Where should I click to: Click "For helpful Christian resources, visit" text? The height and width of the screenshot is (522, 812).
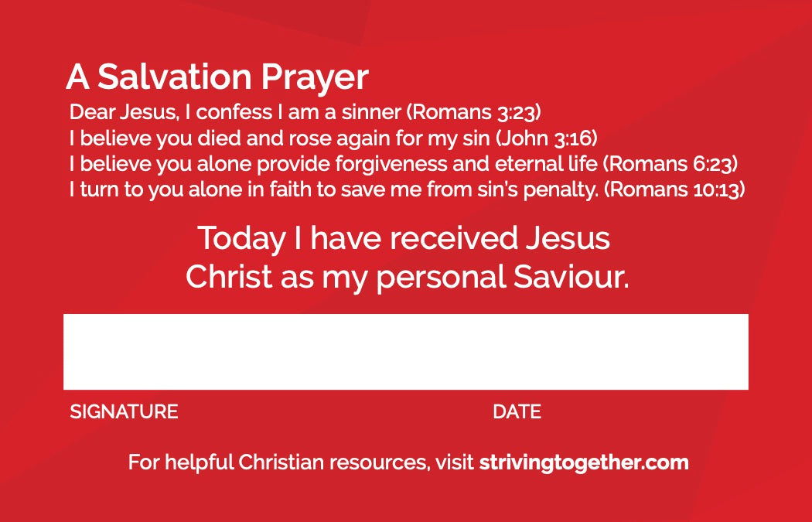[x=300, y=463]
